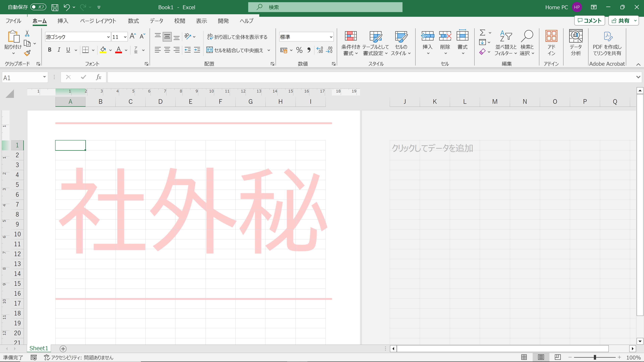Open the 校閲 tab
The height and width of the screenshot is (362, 644).
(x=179, y=21)
